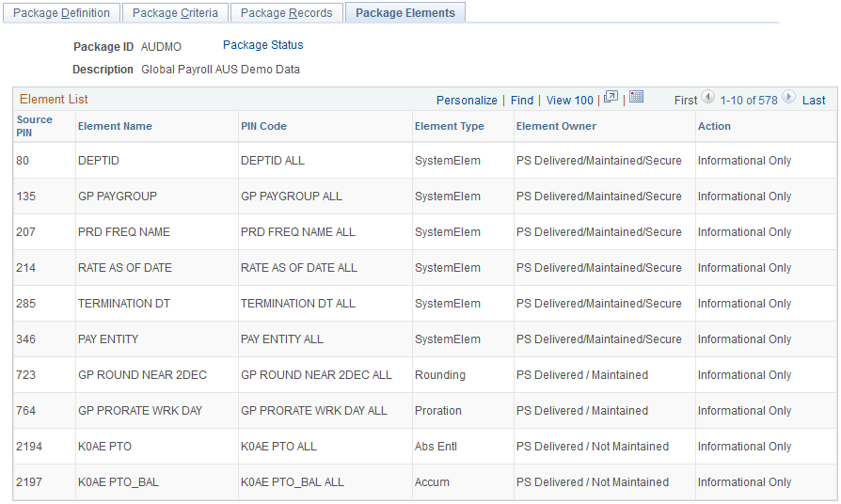Sort by the Source PIN column header
The image size is (841, 504).
(34, 126)
